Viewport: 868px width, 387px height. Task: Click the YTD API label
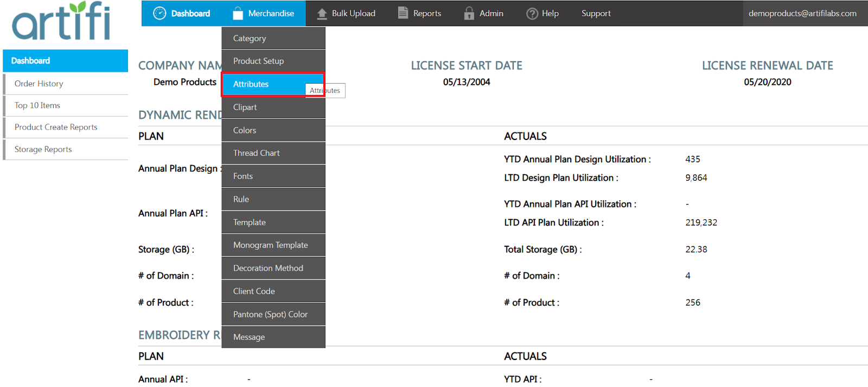click(522, 379)
